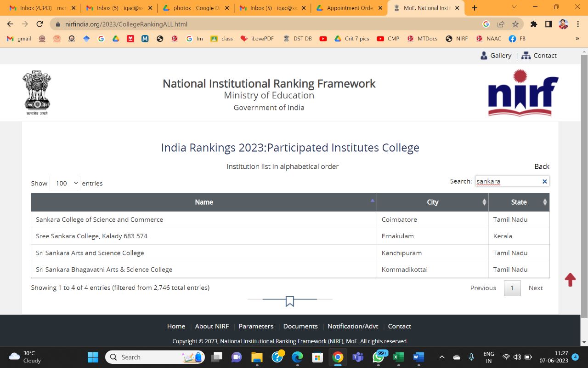Open the Chrome extensions puzzle icon
588x368 pixels.
(x=533, y=24)
